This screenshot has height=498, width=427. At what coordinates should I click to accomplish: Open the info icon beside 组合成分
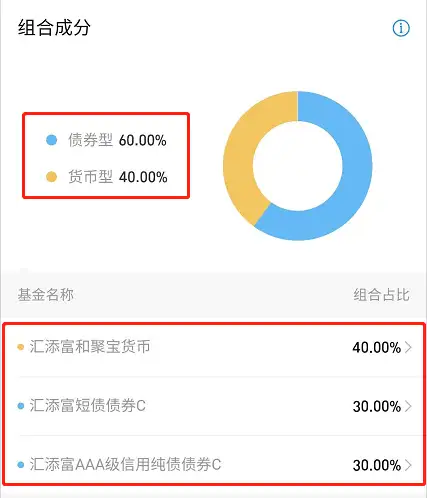coord(401,28)
